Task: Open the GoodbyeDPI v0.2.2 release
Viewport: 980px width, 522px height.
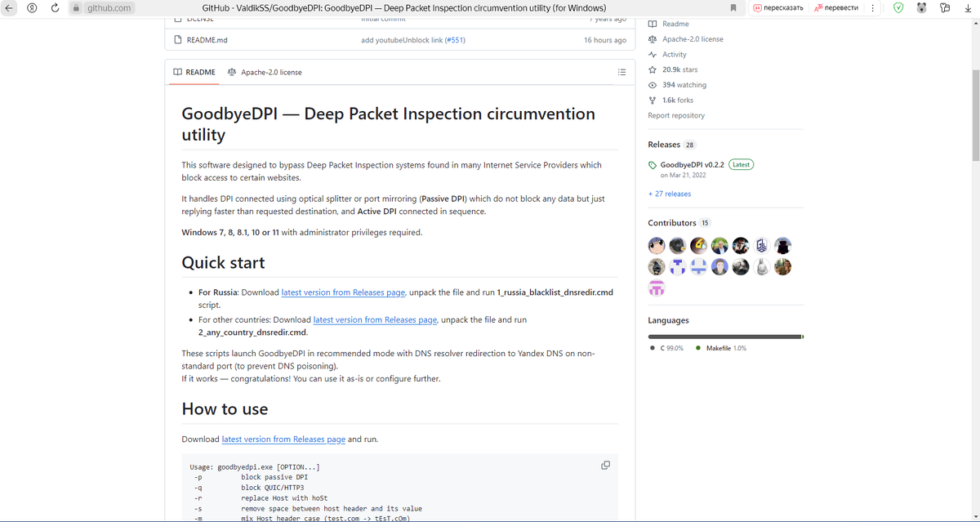Action: (x=693, y=164)
